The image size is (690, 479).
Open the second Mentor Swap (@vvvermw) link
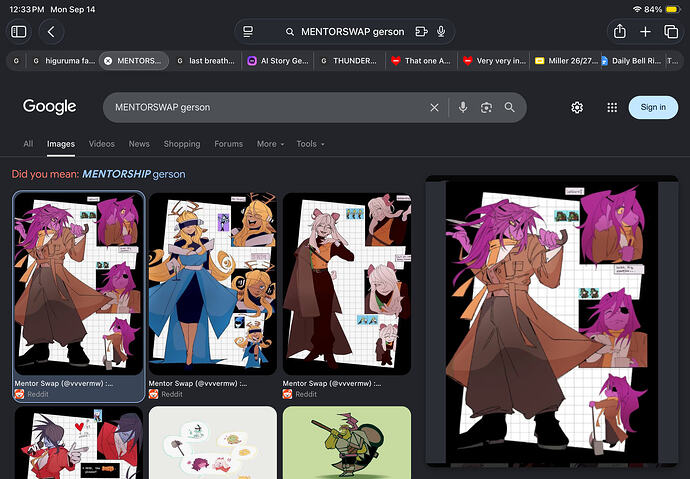point(198,384)
